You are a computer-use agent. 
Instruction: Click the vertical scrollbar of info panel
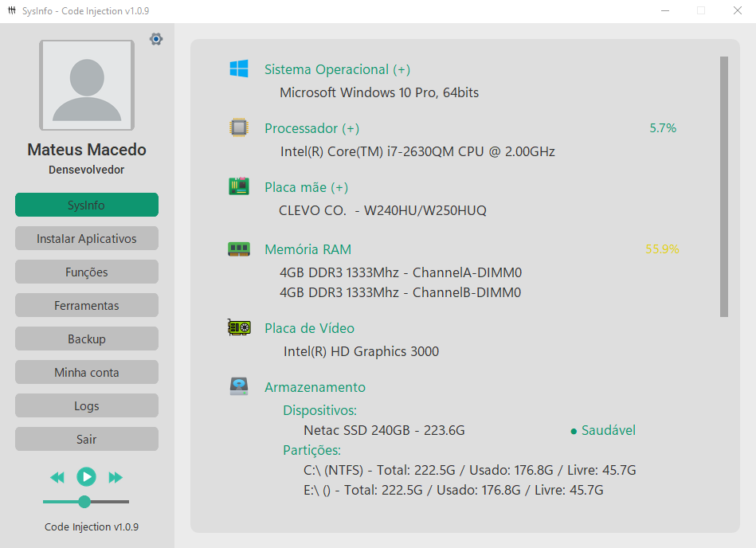pos(723,186)
